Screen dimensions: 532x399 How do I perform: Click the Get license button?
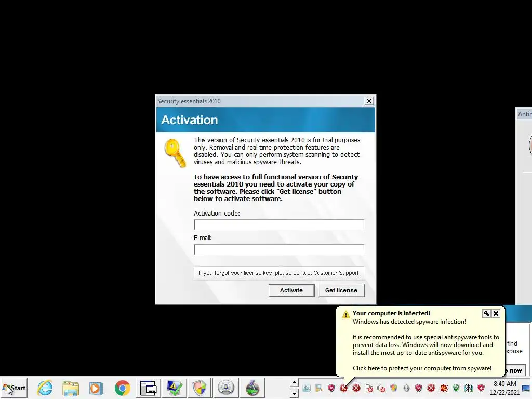[341, 290]
